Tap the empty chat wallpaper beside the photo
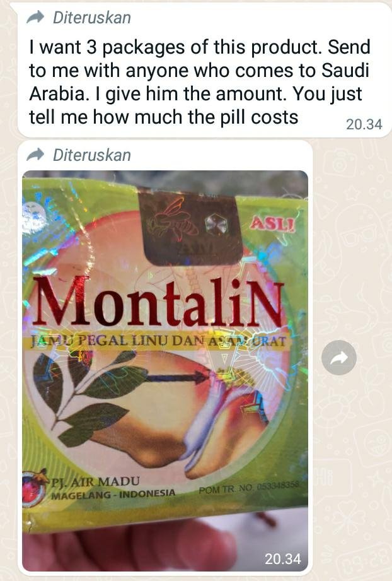Image resolution: width=392 pixels, height=581 pixels. 352,463
